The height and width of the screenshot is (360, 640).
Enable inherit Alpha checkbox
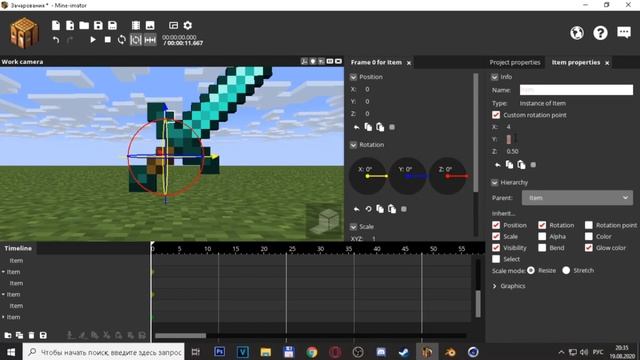coord(542,236)
